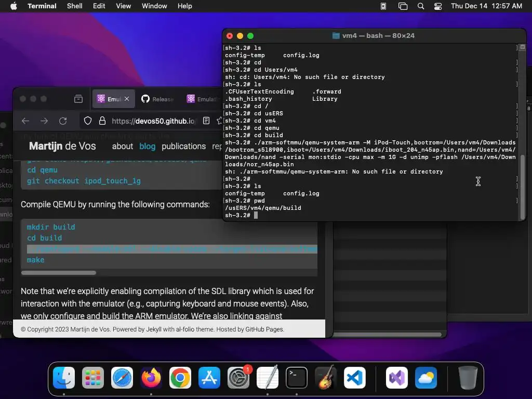Open the Shell menu
Image resolution: width=532 pixels, height=399 pixels.
75,6
